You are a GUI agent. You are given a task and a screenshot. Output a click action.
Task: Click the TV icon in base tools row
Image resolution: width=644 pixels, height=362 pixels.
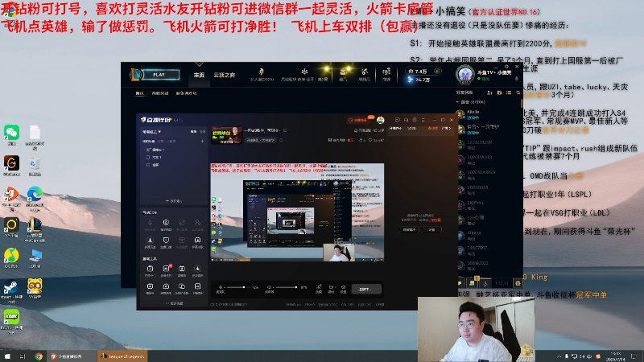pyautogui.click(x=182, y=269)
